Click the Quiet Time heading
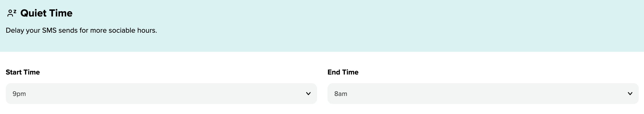 pyautogui.click(x=46, y=13)
